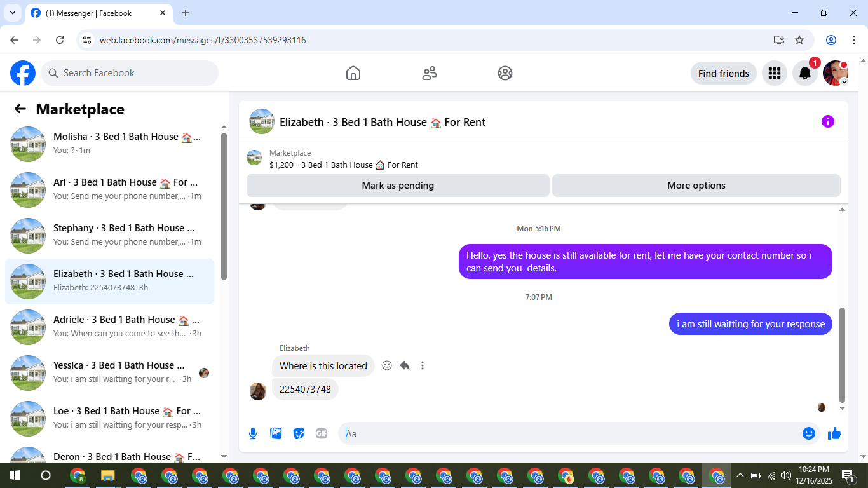Image resolution: width=868 pixels, height=488 pixels.
Task: View site information icon in address bar
Action: (88, 40)
